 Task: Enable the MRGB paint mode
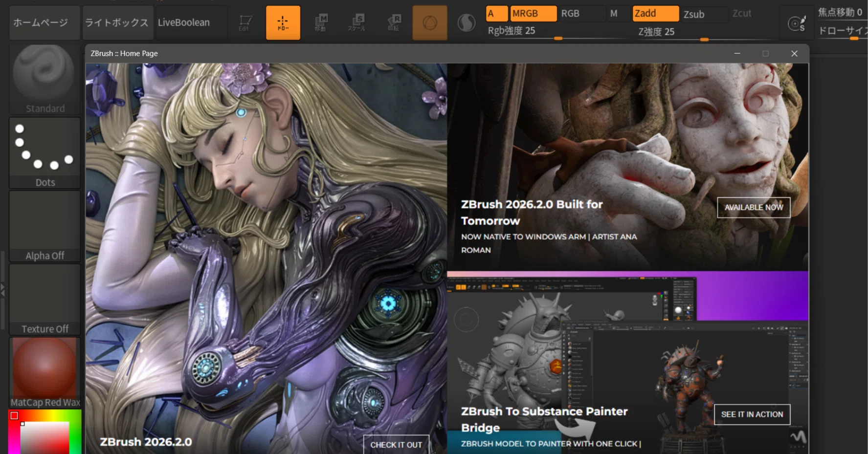[x=534, y=14]
